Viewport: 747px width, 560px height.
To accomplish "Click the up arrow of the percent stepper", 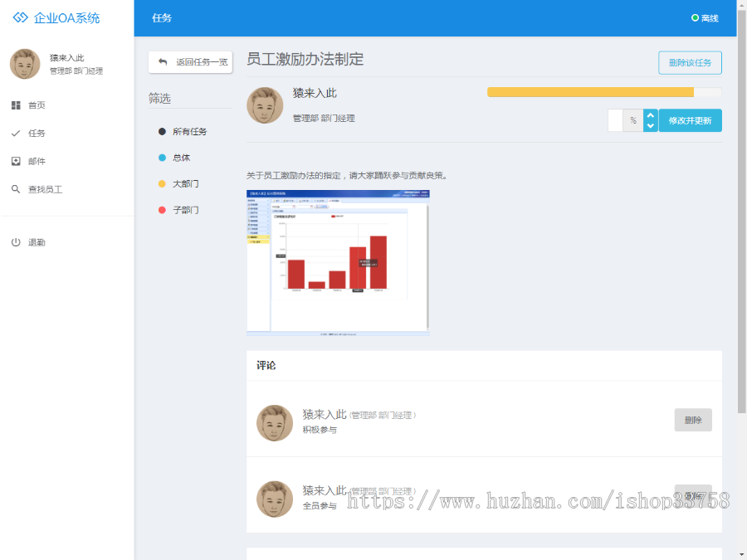I will coord(650,115).
